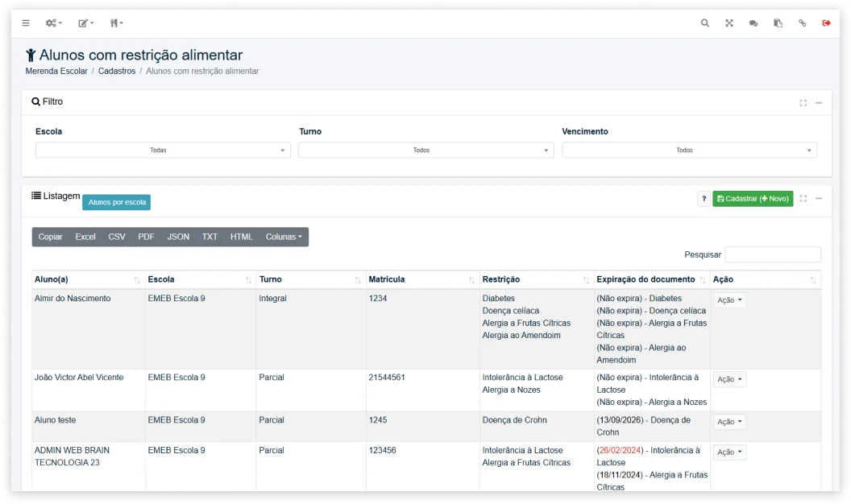851x504 pixels.
Task: Sort table by Aluno(a) column
Action: point(87,279)
